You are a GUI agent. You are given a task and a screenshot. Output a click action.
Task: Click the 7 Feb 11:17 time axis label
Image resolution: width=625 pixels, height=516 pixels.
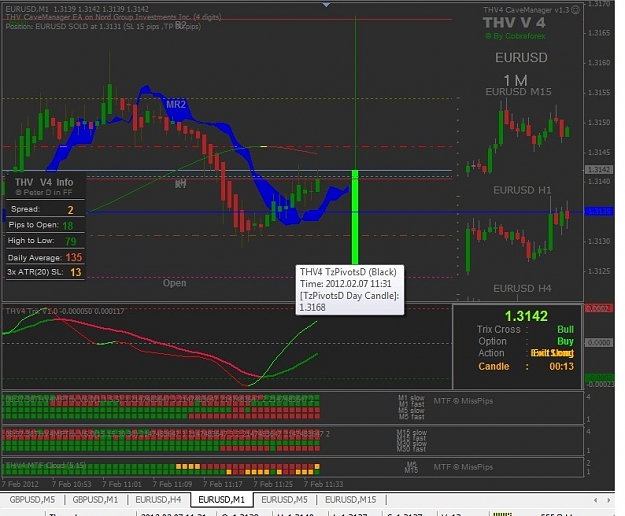pos(222,484)
